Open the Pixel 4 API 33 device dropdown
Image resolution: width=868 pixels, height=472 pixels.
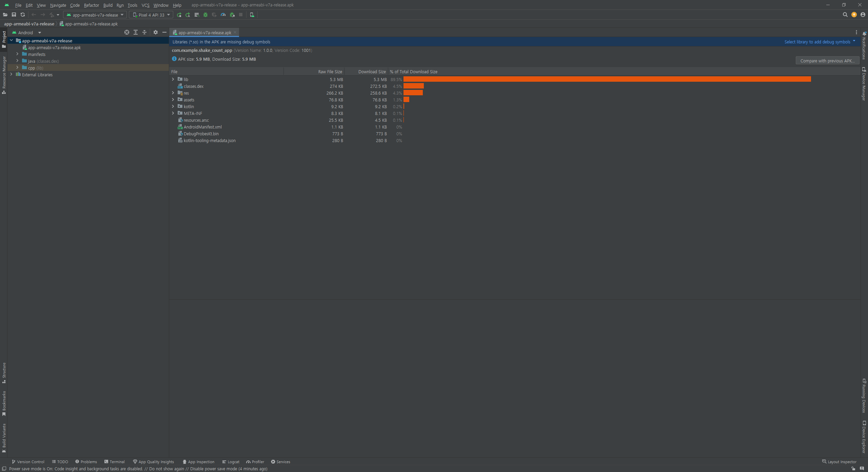click(151, 15)
